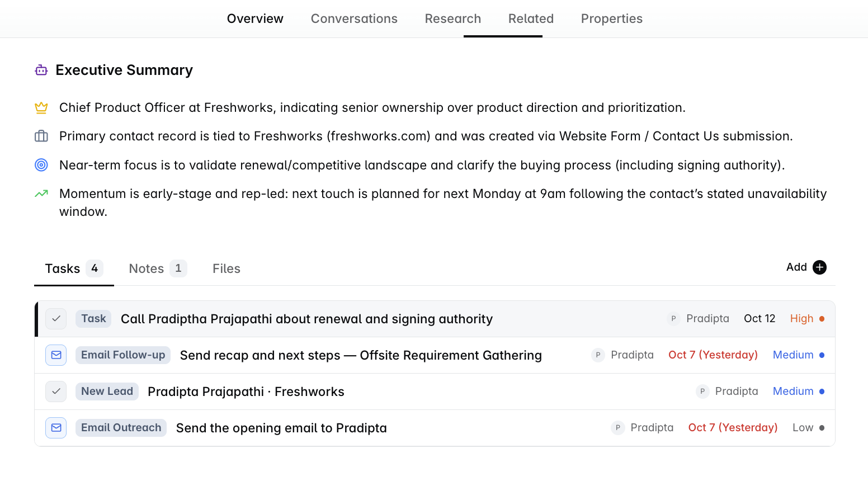Image resolution: width=868 pixels, height=481 pixels.
Task: Switch to the Research tab
Action: [453, 18]
